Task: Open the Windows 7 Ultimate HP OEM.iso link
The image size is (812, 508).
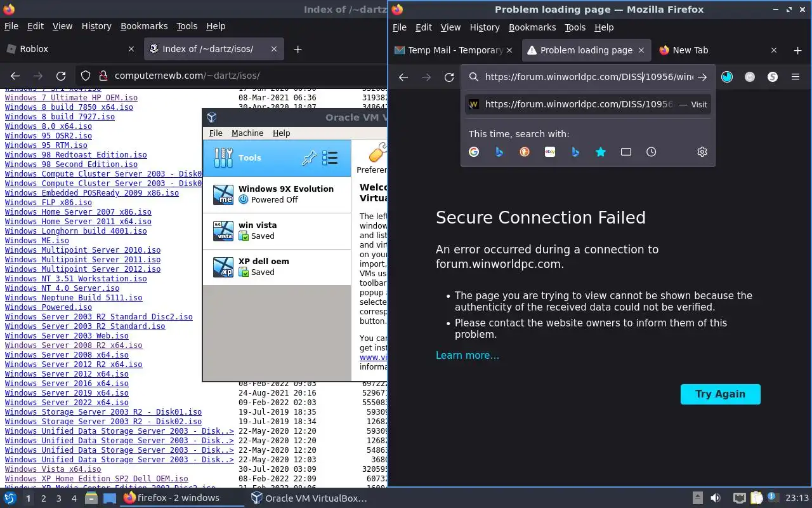Action: (x=71, y=98)
